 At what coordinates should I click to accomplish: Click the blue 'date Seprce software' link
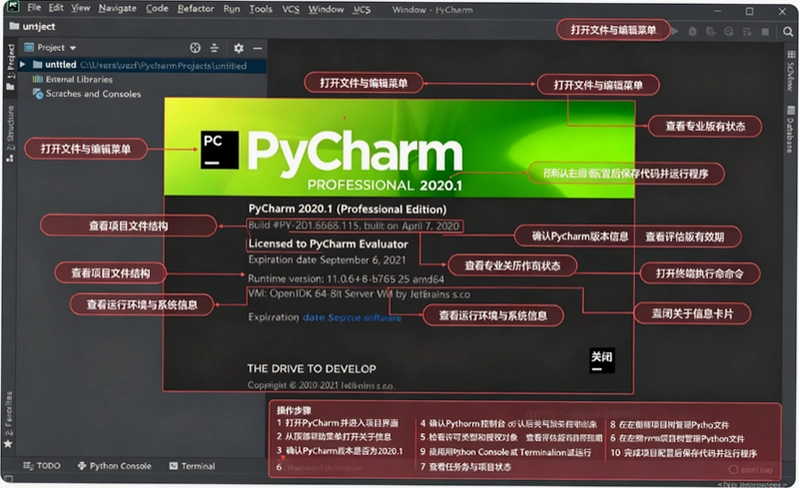pos(352,317)
